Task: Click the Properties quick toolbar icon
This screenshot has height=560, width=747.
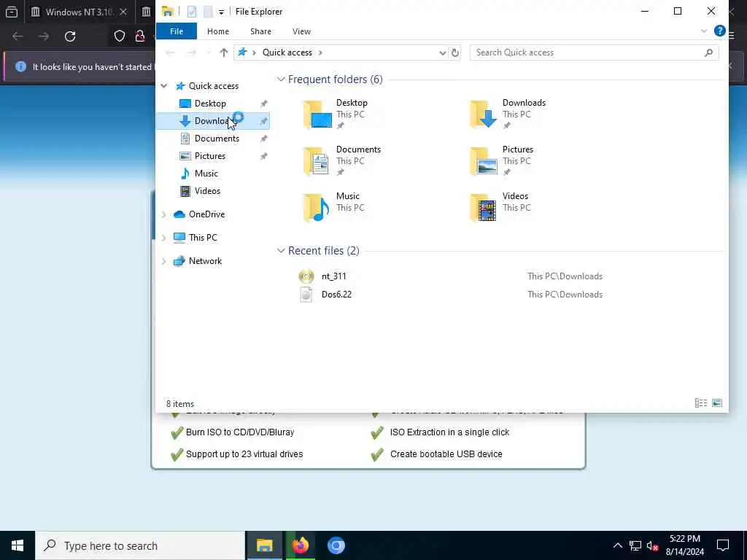Action: click(192, 12)
